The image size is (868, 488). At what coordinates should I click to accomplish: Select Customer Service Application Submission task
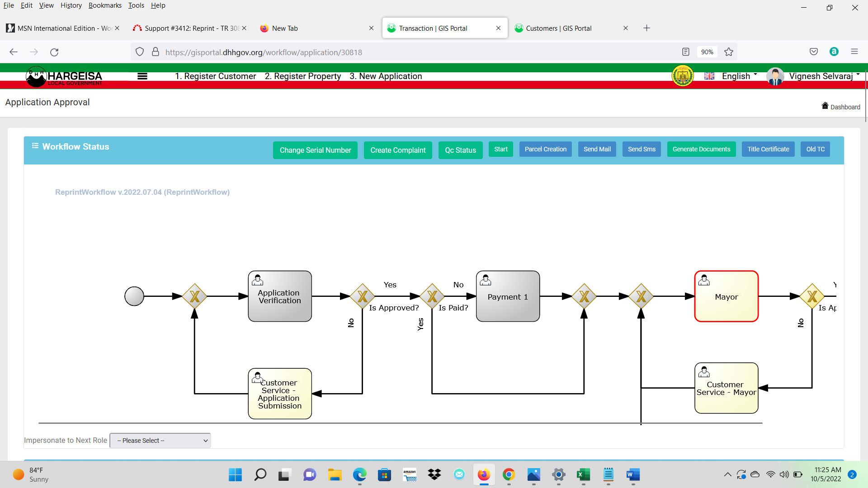pyautogui.click(x=280, y=394)
